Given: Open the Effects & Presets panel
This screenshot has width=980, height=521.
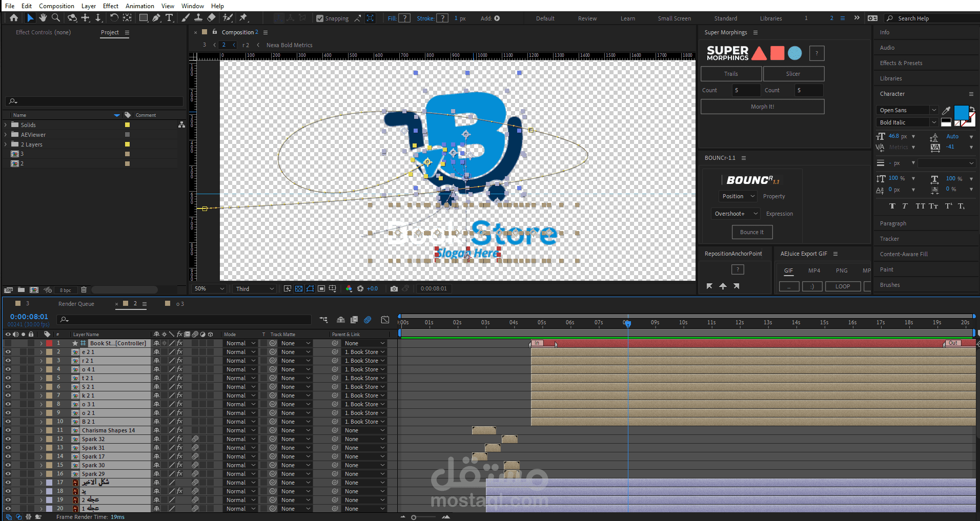Looking at the screenshot, I should pos(901,63).
